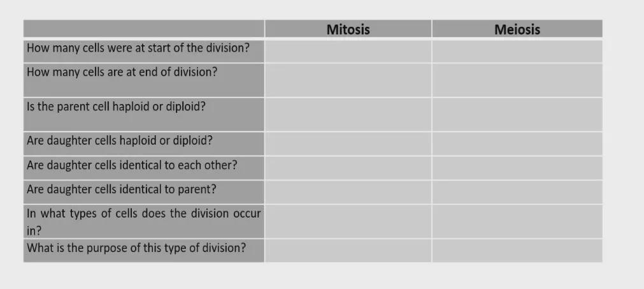Image resolution: width=644 pixels, height=289 pixels.
Task: Select Meiosis cell for cells at start
Action: tap(517, 51)
